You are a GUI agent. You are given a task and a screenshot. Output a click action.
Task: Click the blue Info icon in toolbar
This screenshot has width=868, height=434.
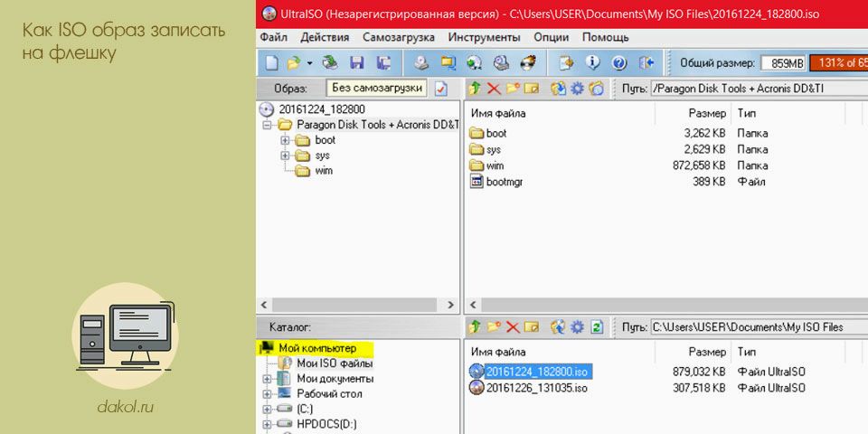[593, 62]
